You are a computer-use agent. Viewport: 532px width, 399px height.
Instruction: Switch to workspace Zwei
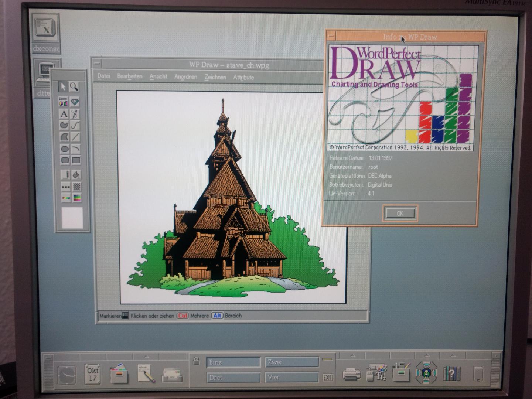click(291, 362)
